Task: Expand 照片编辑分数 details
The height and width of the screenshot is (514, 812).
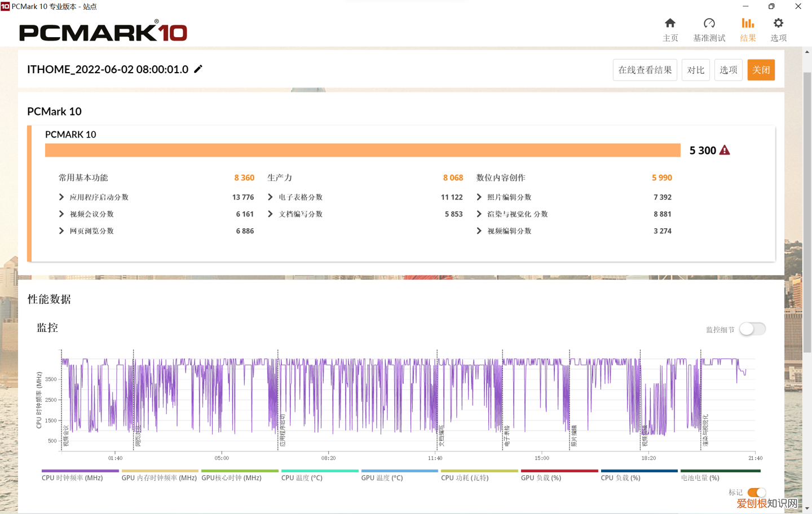Action: [479, 197]
